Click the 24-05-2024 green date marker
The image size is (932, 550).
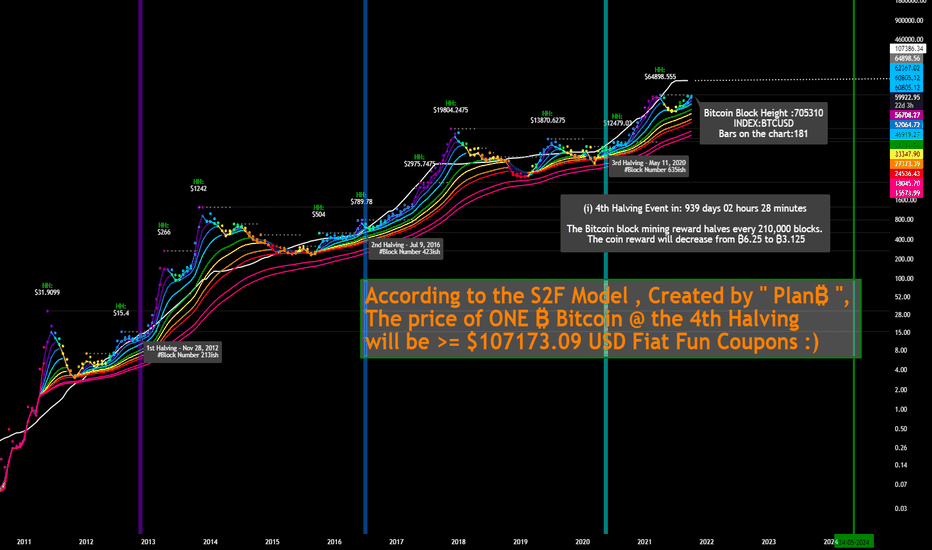(854, 542)
